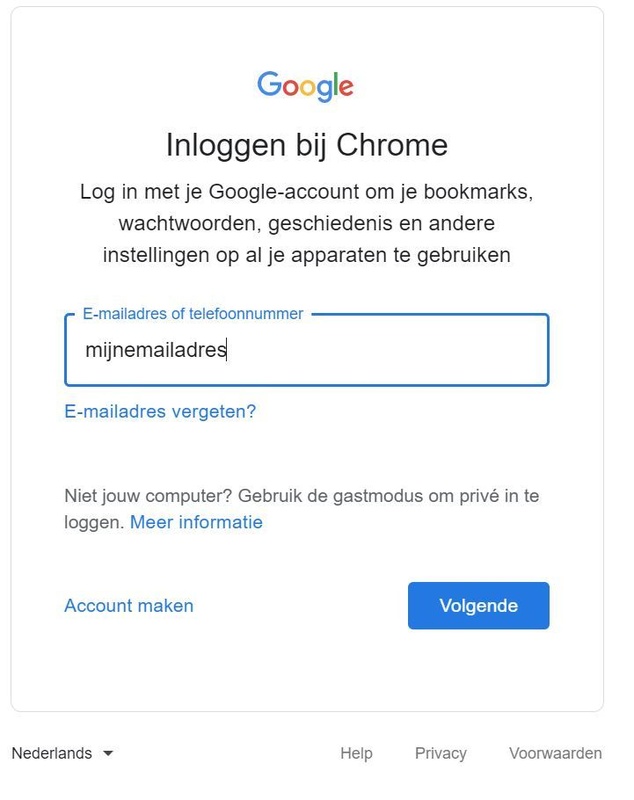Screen dimensions: 634x800
Task: Click the description text about bookmarks and wachtwoorden
Action: click(x=306, y=223)
